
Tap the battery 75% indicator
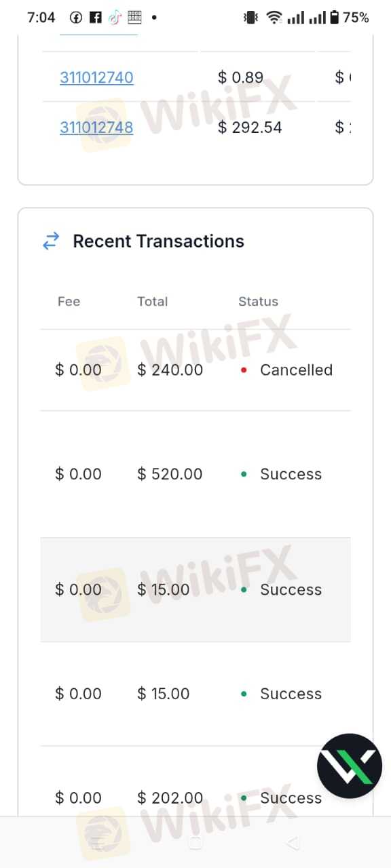point(349,18)
